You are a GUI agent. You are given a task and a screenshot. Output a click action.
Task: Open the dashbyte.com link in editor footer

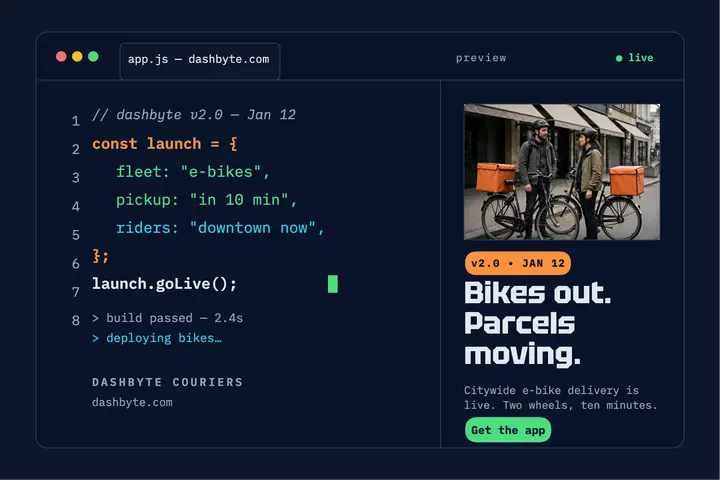coord(132,402)
